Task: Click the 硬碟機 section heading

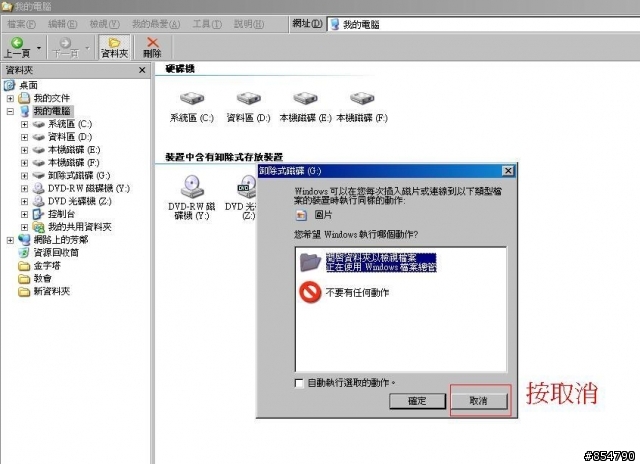Action: pyautogui.click(x=180, y=69)
